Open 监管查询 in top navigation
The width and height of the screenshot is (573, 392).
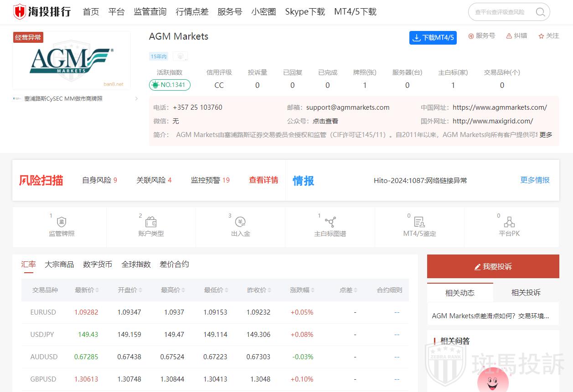[150, 12]
